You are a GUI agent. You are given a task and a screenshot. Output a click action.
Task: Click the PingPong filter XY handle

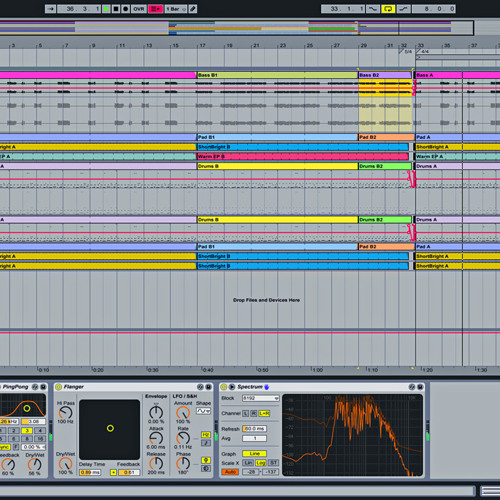(x=27, y=408)
